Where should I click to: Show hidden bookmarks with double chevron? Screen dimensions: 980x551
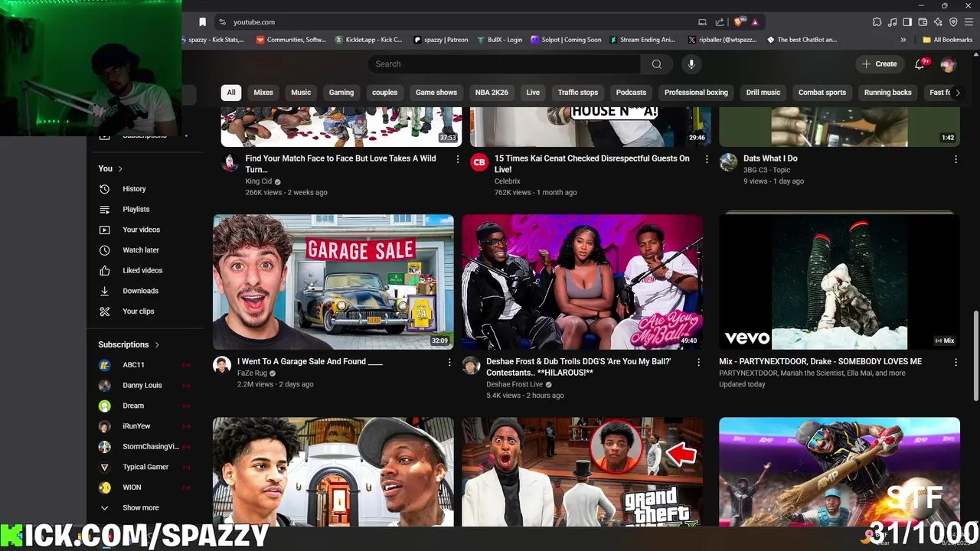pos(903,40)
